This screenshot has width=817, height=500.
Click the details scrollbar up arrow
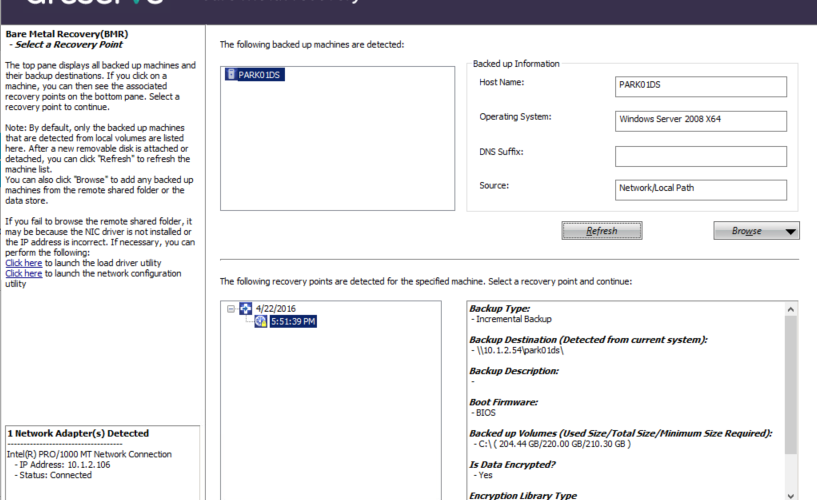click(791, 309)
